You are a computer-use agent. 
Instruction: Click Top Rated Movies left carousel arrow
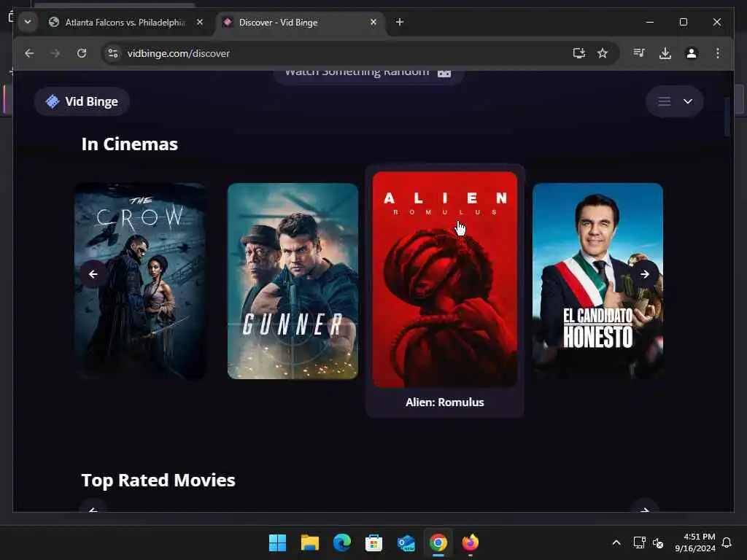93,507
